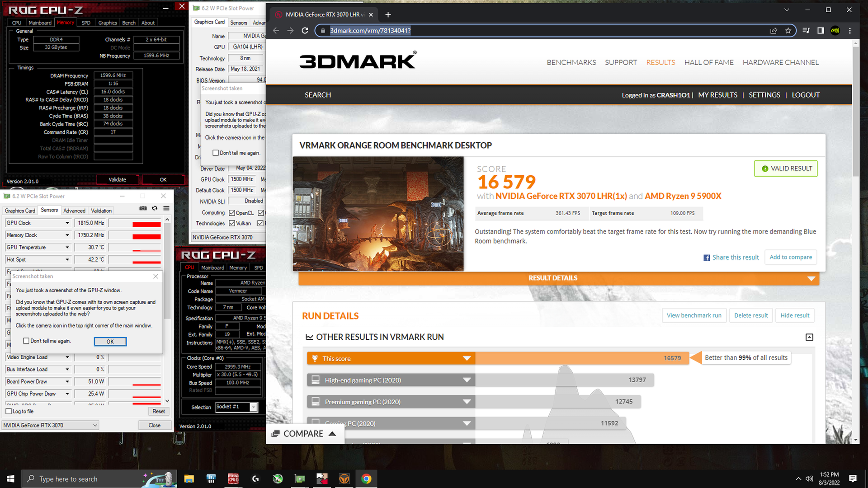Open Hot Spot sensor dropdown
The height and width of the screenshot is (488, 868).
pos(67,259)
